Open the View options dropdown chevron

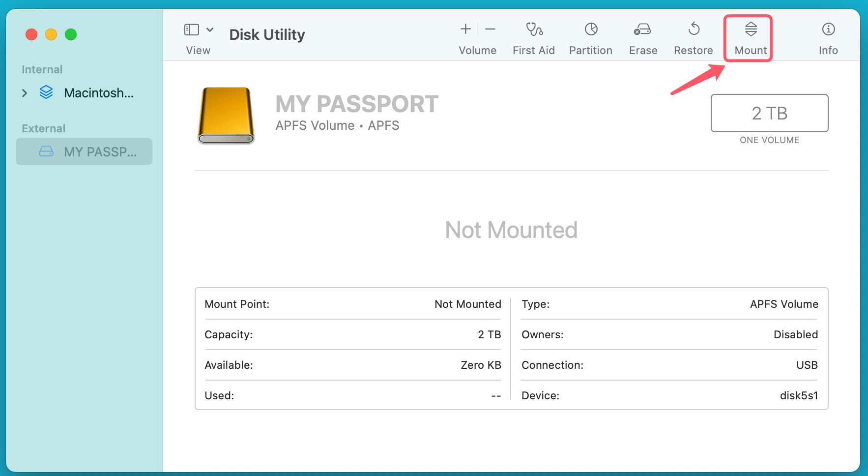[210, 30]
